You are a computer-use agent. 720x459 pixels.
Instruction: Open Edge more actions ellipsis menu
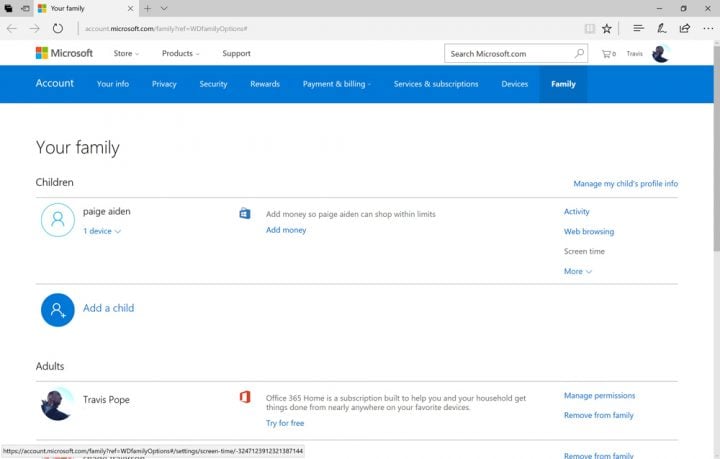pos(708,28)
